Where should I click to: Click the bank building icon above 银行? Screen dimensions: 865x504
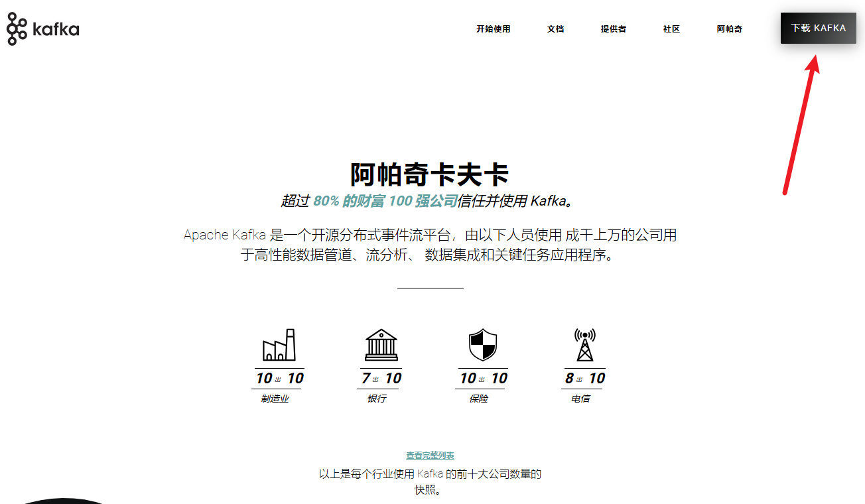[381, 345]
